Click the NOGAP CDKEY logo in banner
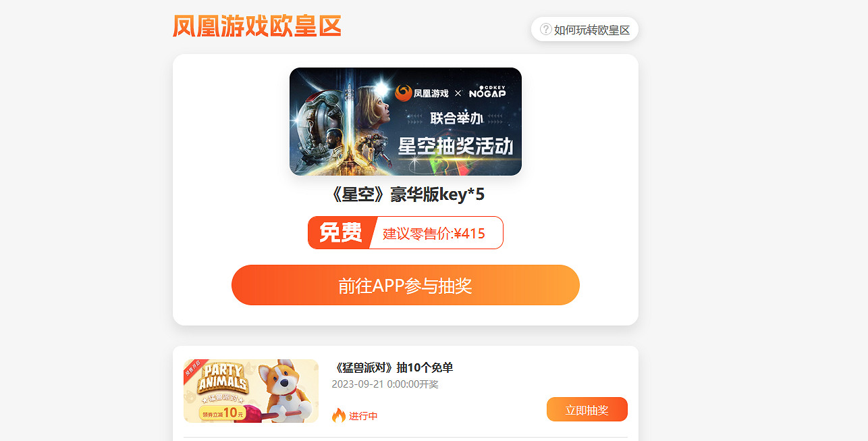868x441 pixels. pos(487,92)
